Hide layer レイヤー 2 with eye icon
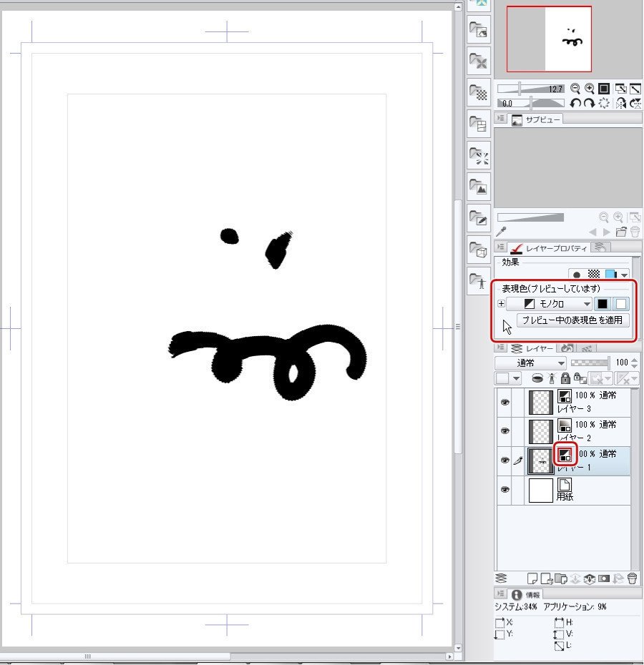644x665 pixels. click(x=504, y=431)
